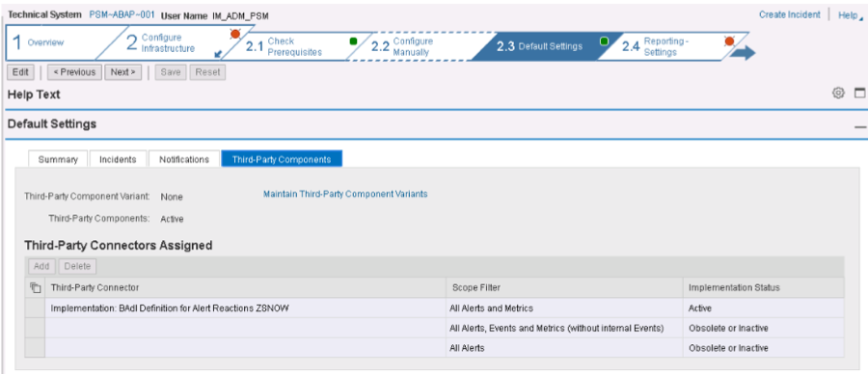Click the 'All Alerts and Metrics' cell
Image resolution: width=868 pixels, height=374 pixels.
(564, 308)
